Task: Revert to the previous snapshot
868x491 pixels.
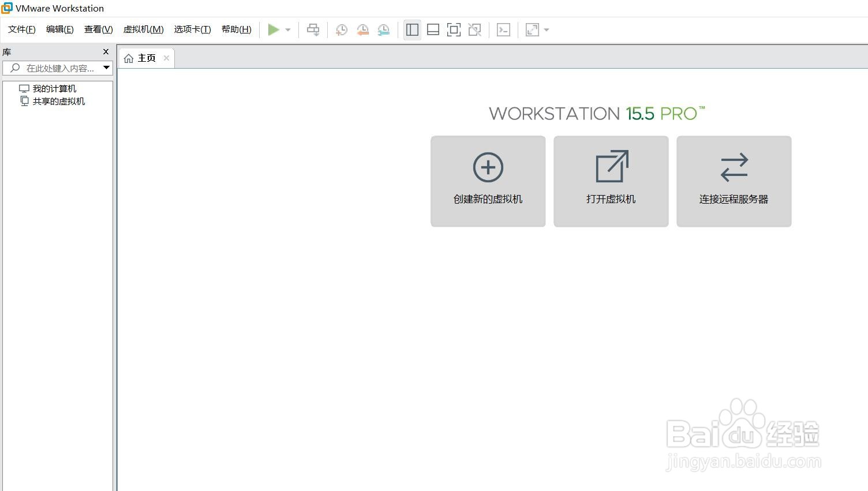Action: click(x=362, y=29)
